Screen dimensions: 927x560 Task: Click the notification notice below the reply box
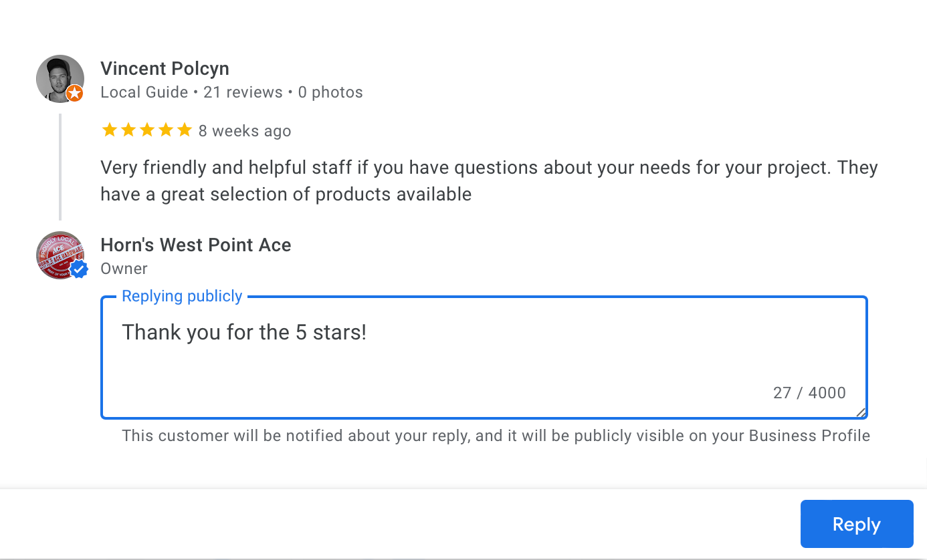[496, 436]
